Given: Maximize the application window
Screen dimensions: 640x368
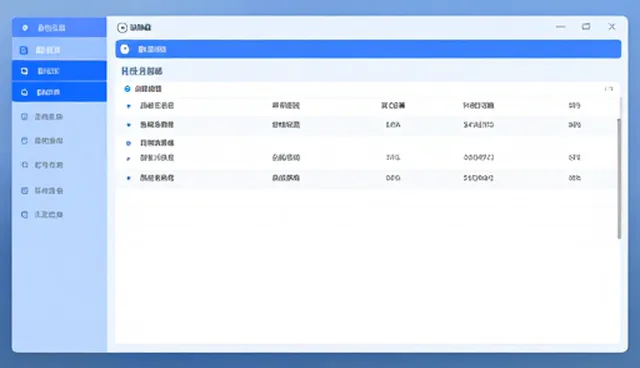Looking at the screenshot, I should click(x=586, y=27).
